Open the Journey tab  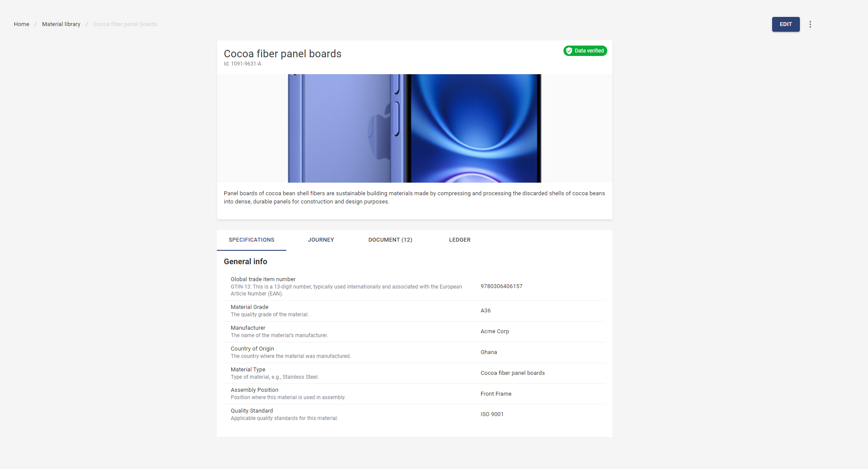click(321, 240)
